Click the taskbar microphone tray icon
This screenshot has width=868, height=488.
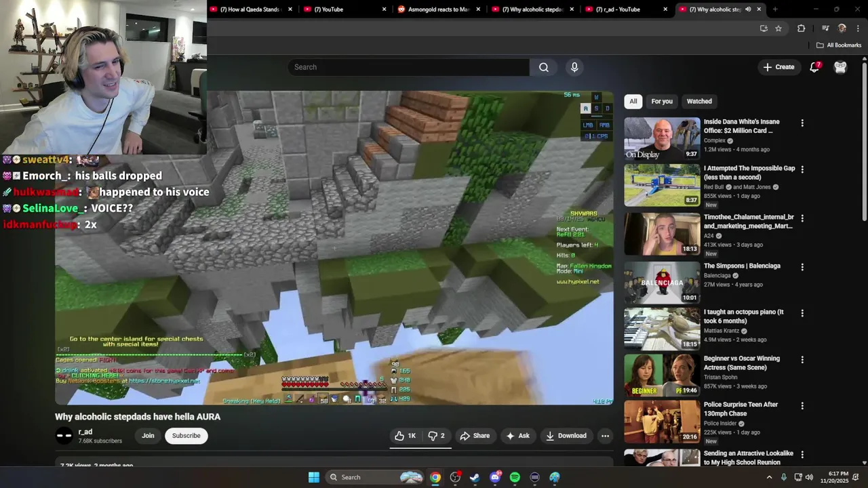coord(784,477)
